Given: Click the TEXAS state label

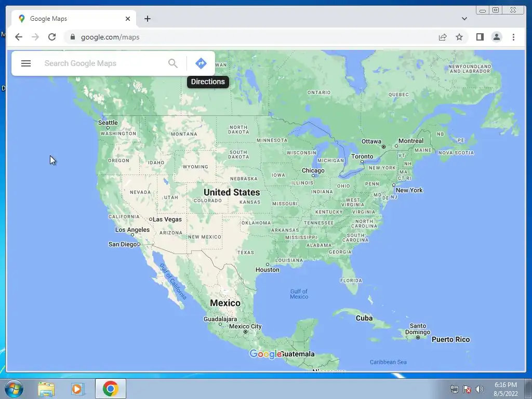Looking at the screenshot, I should click(246, 252).
